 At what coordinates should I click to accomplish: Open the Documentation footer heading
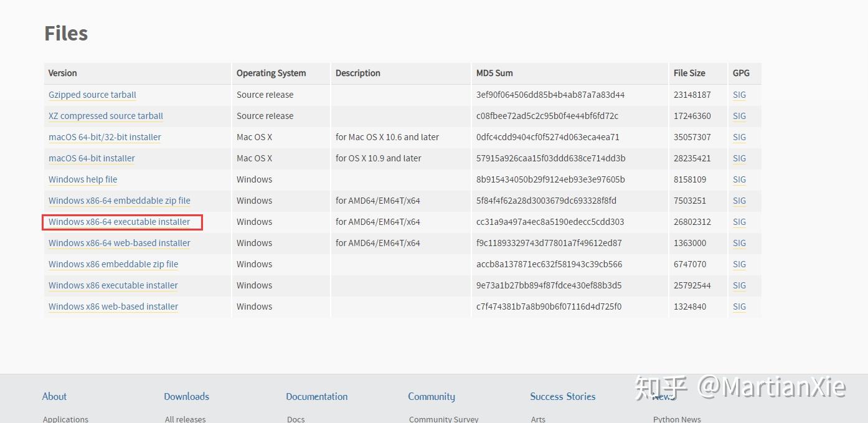[316, 396]
